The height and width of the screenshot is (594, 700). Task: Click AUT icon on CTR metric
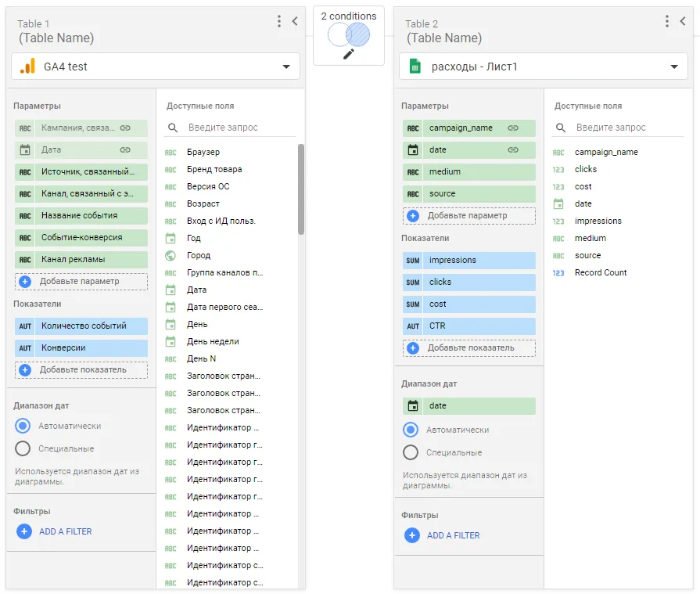click(x=413, y=326)
